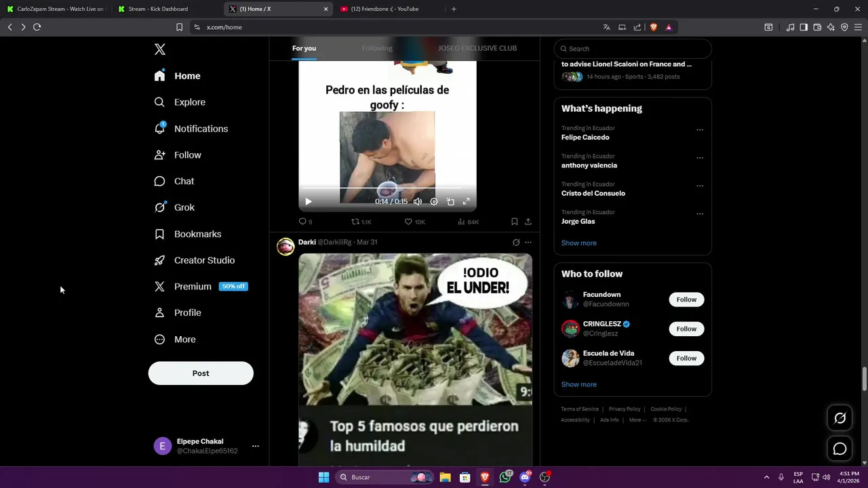Screen dimensions: 868x488
Task: Open trending topic Felipe Caicedo
Action: [585, 138]
